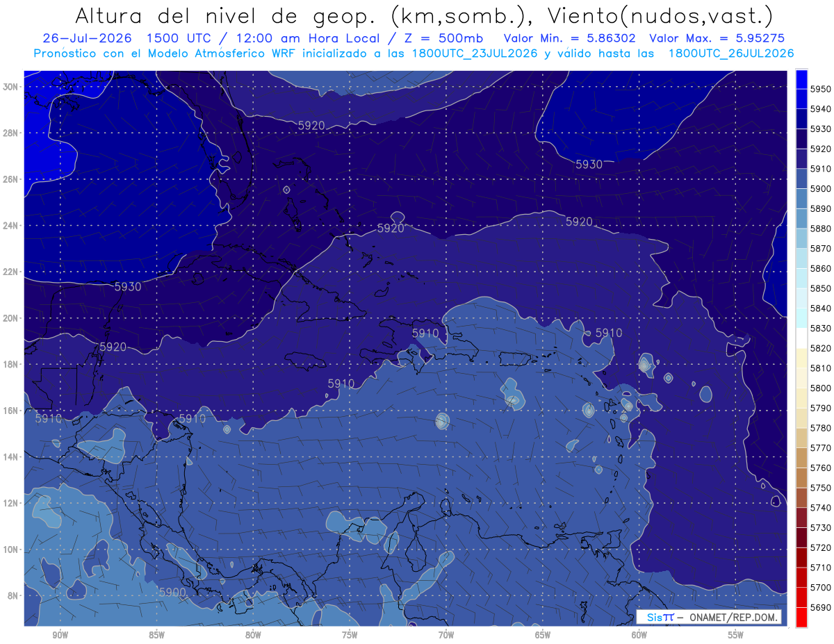Click the '65W' longitude axis label
This screenshot has width=834, height=644.
(x=543, y=635)
